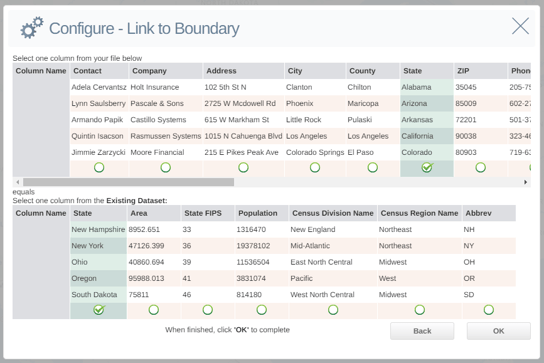Click the Census Region Name header

coord(419,213)
